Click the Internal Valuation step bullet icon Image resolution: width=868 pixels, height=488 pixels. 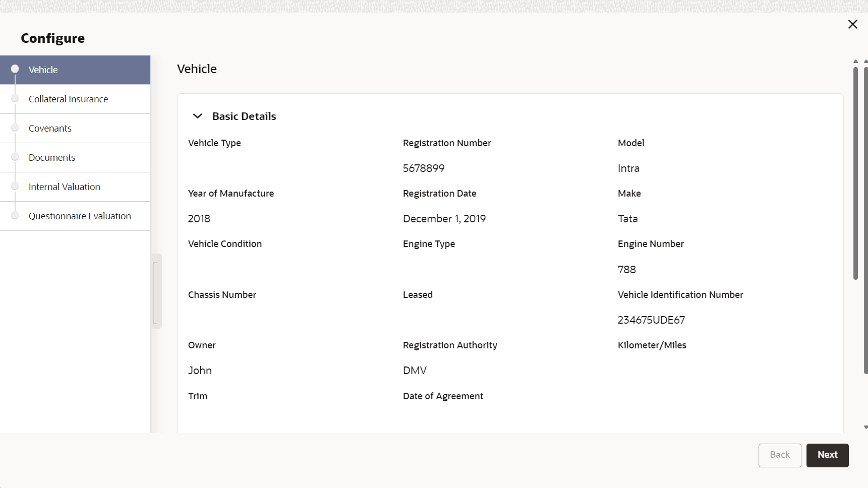coord(15,186)
